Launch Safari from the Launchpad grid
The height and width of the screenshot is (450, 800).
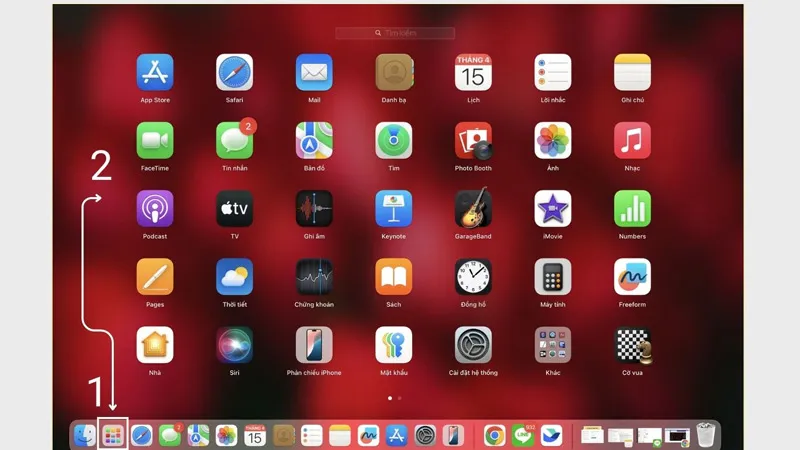(234, 72)
